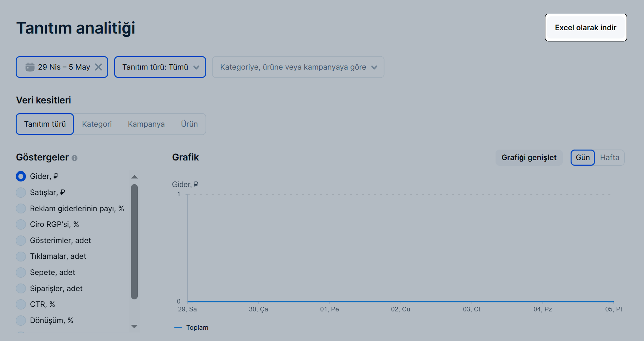Switch chart grouping to Hafta

(609, 157)
